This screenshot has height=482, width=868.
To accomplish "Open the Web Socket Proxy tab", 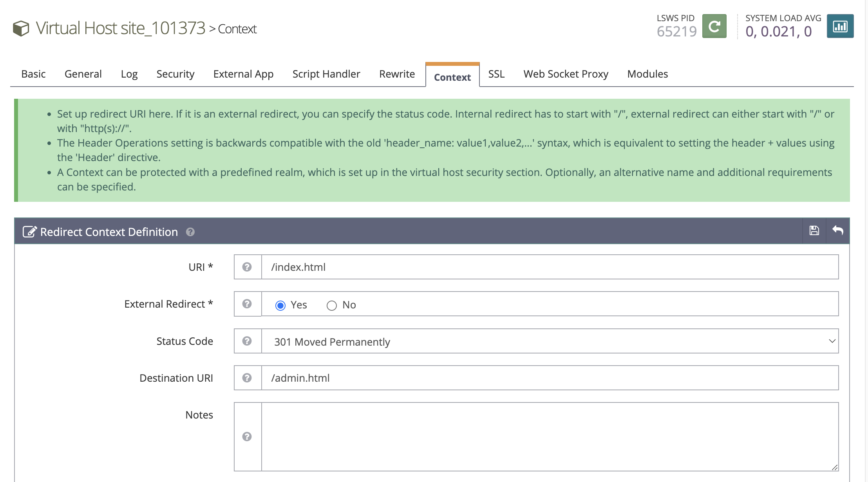I will [x=566, y=74].
